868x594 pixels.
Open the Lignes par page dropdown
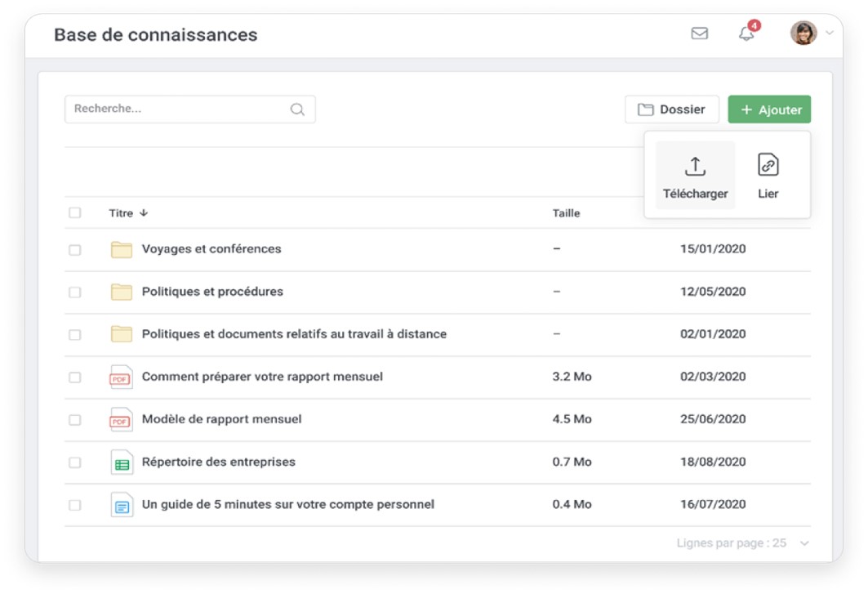click(x=804, y=543)
